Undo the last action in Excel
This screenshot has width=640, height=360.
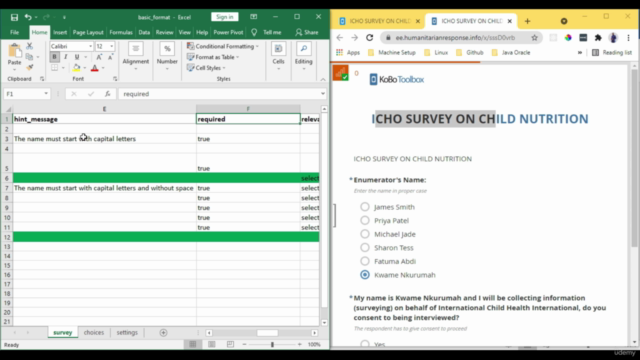pos(28,17)
